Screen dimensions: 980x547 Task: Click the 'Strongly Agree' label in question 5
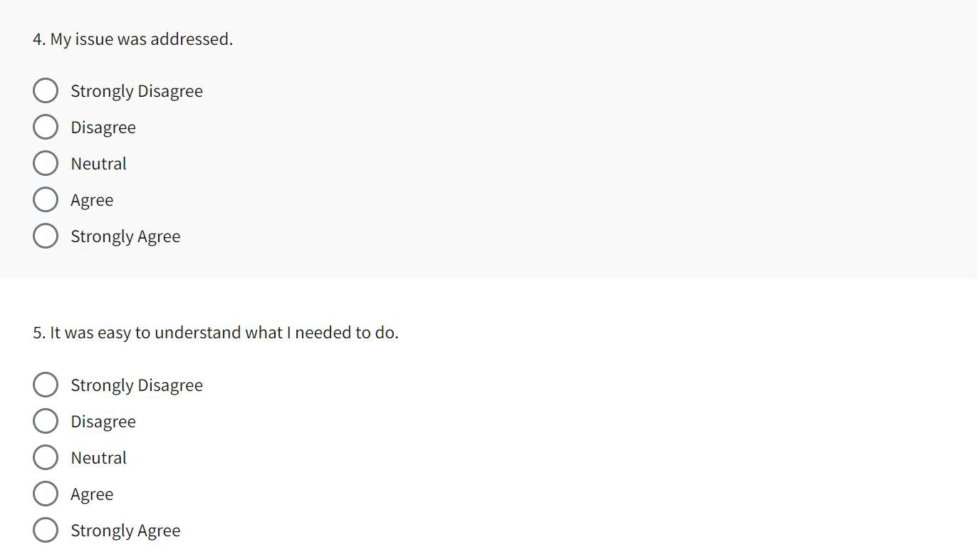(x=125, y=531)
